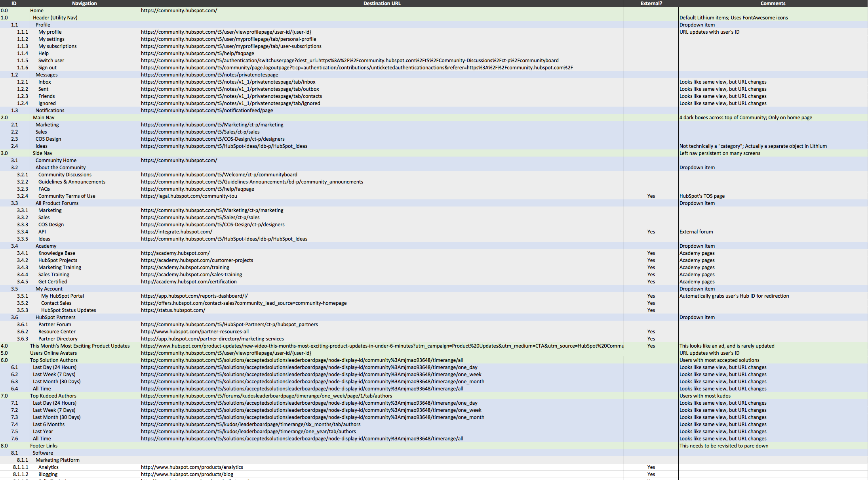This screenshot has height=480, width=868.
Task: Open the legal.hubspot.com/community-tou URL
Action: [189, 196]
